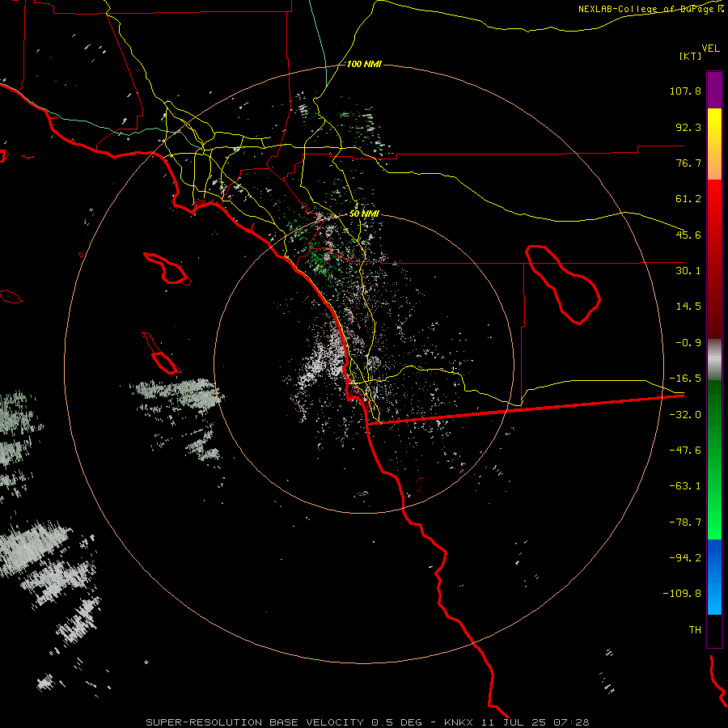Select the 30.1 scale value

pos(688,271)
